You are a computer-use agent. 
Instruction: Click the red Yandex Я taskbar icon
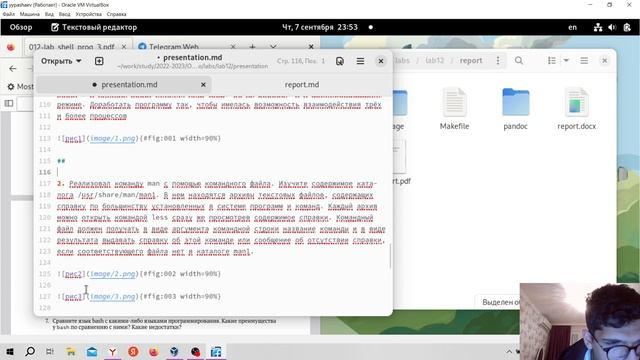click(x=133, y=351)
